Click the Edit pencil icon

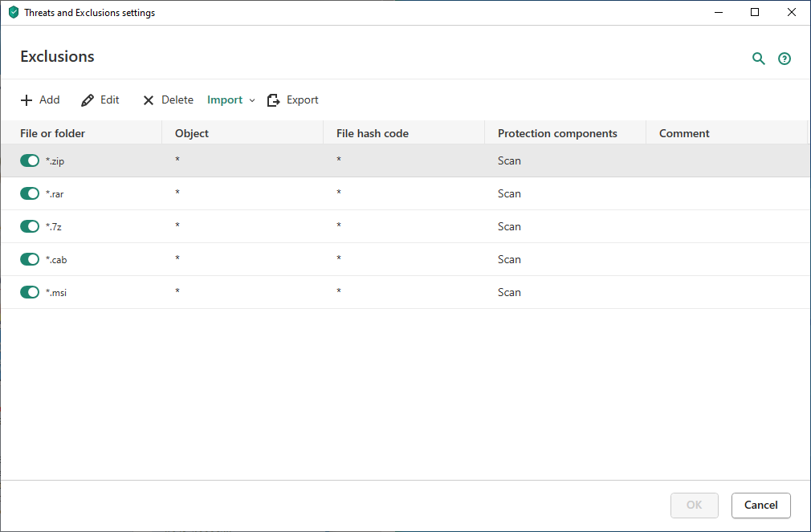(88, 100)
